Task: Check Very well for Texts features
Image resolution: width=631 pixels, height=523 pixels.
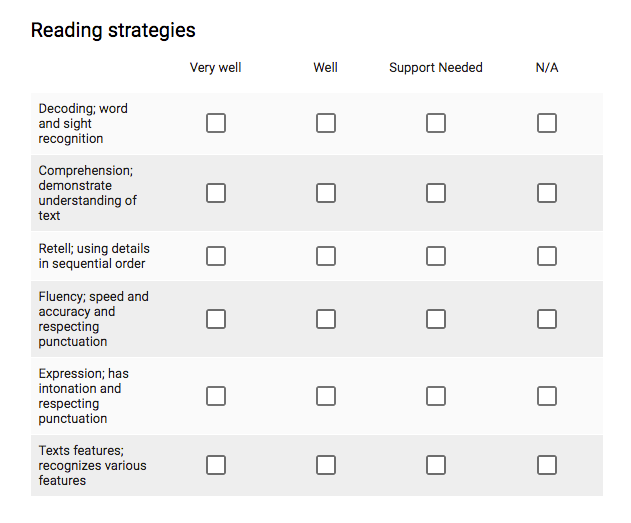Action: click(216, 465)
